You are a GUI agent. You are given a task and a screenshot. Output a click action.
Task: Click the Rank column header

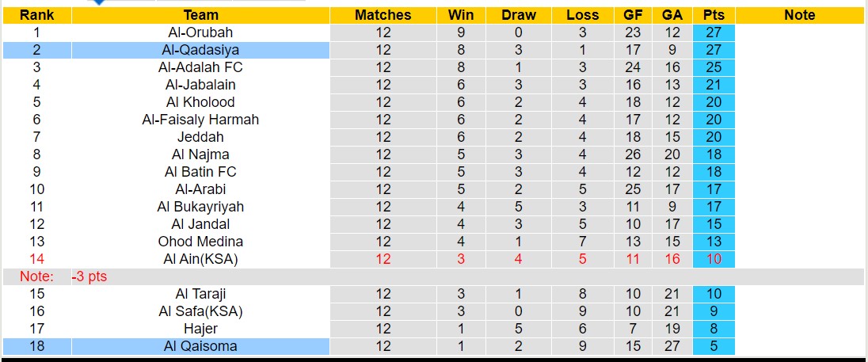click(x=36, y=15)
